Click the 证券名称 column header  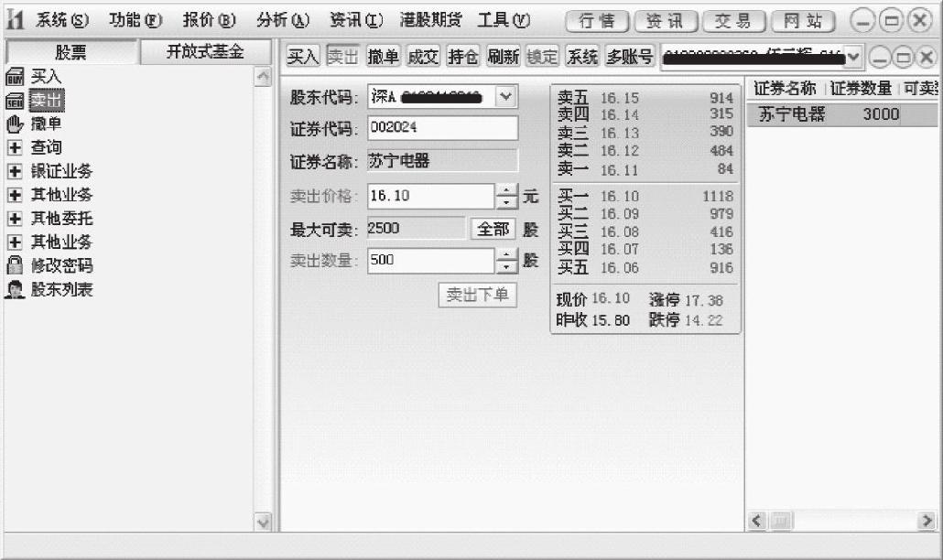tap(786, 89)
